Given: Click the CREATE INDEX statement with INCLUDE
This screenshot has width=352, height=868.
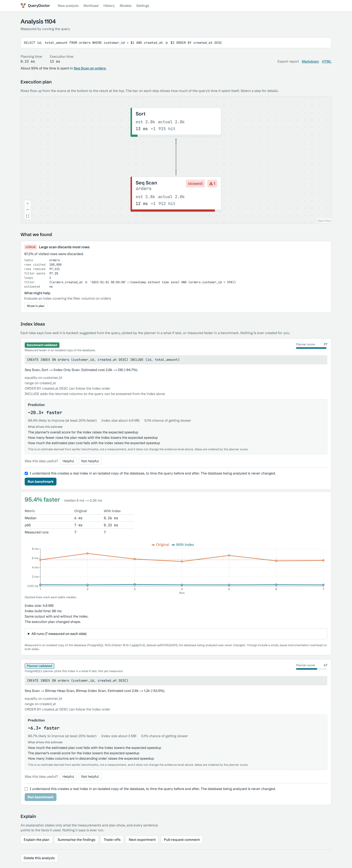Looking at the screenshot, I should point(176,360).
